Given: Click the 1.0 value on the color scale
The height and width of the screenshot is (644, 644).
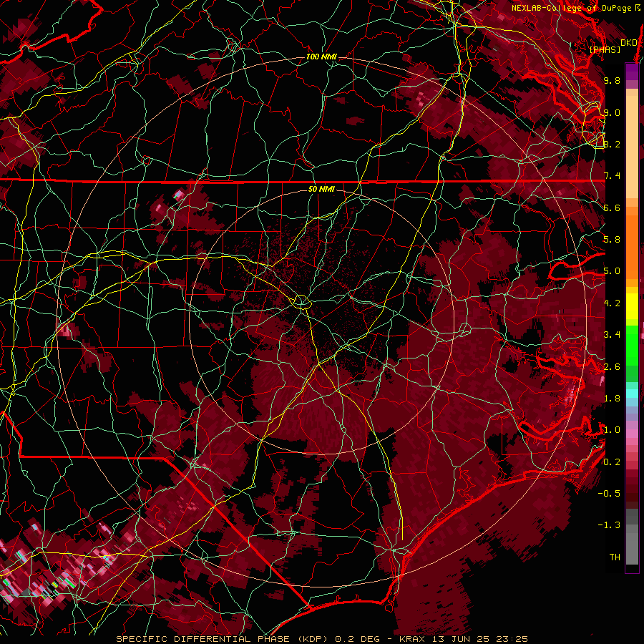Looking at the screenshot, I should [612, 430].
